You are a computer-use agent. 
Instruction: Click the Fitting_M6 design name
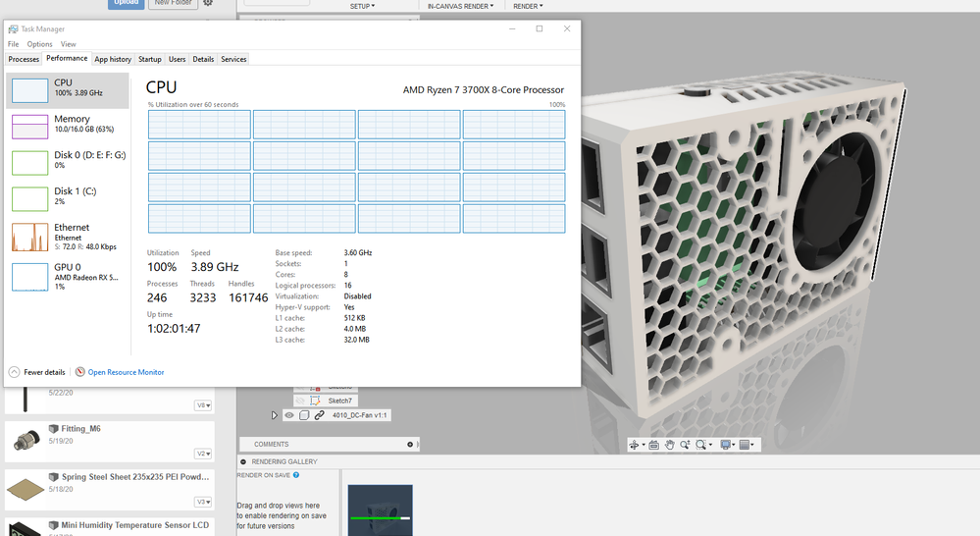click(x=80, y=429)
